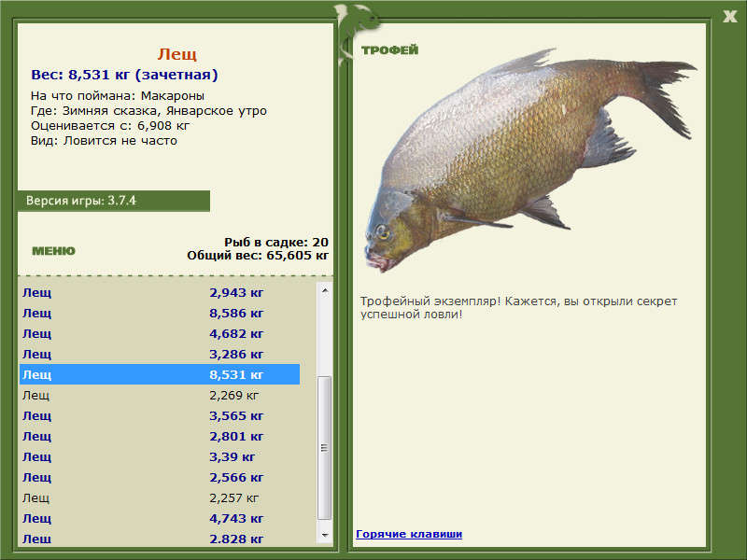Click the highlighted Лещ 8,531 кг row

[x=159, y=374]
